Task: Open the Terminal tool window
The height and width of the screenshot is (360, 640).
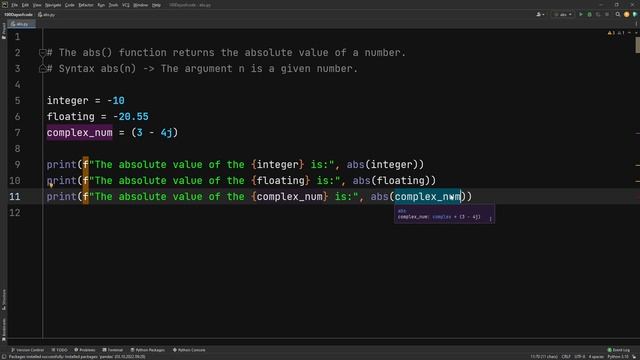Action: coord(112,350)
